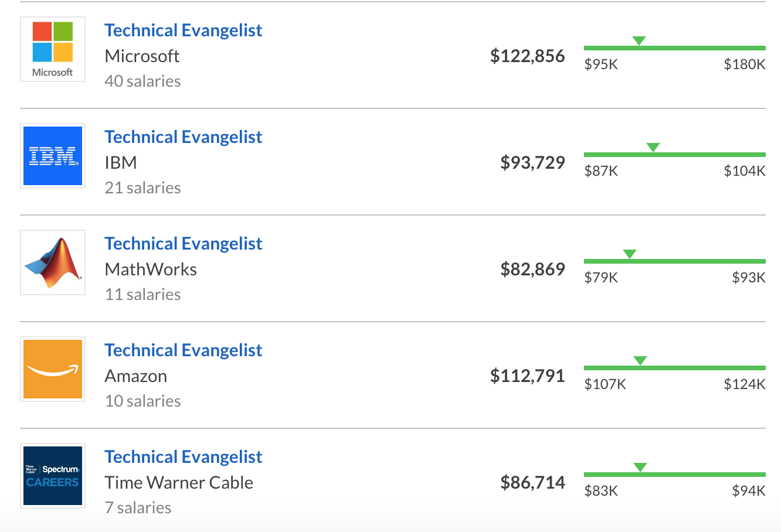
Task: Select the $122,856 average salary figure
Action: point(527,56)
